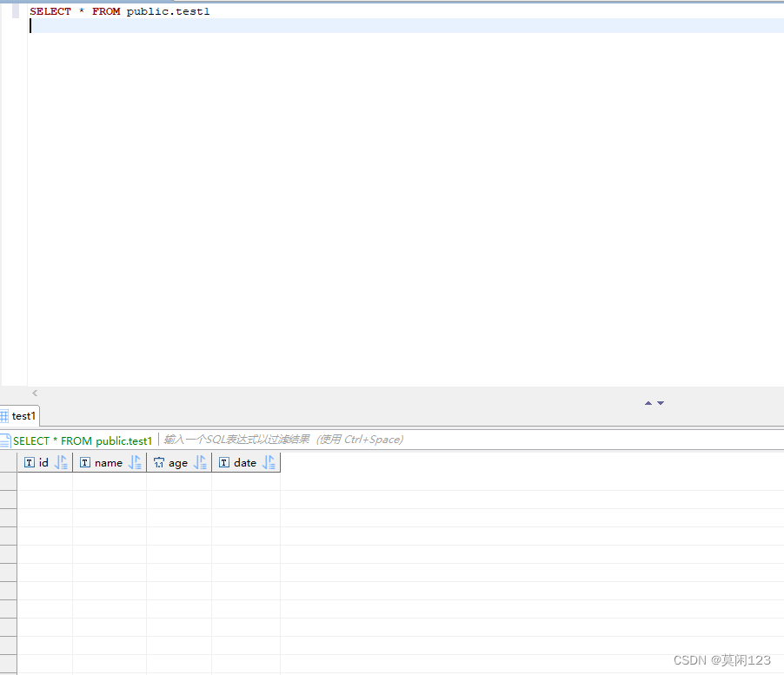
Task: Toggle sort order on the age column
Action: (200, 462)
